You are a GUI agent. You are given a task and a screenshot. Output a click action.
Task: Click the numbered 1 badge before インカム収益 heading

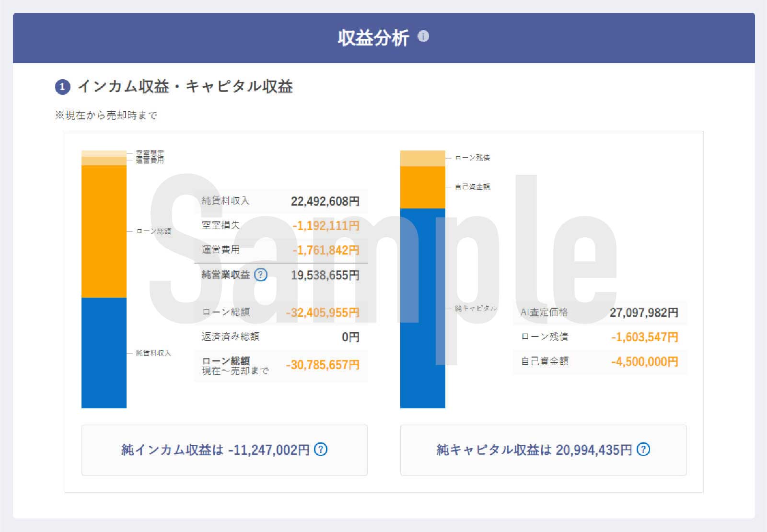click(62, 87)
